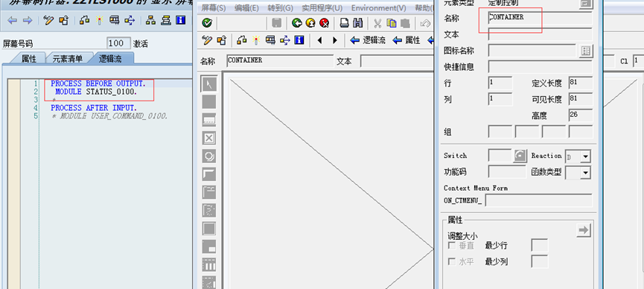Click commented line MODULE USER_COMMAND_0100.
This screenshot has width=644, height=289.
point(109,116)
